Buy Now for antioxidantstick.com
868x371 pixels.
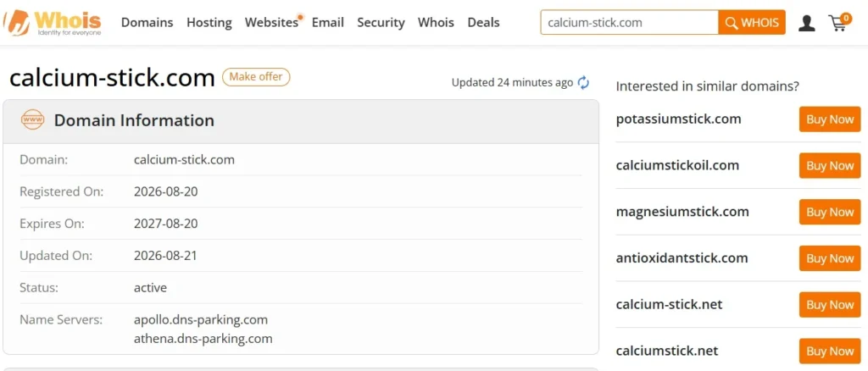(x=830, y=258)
